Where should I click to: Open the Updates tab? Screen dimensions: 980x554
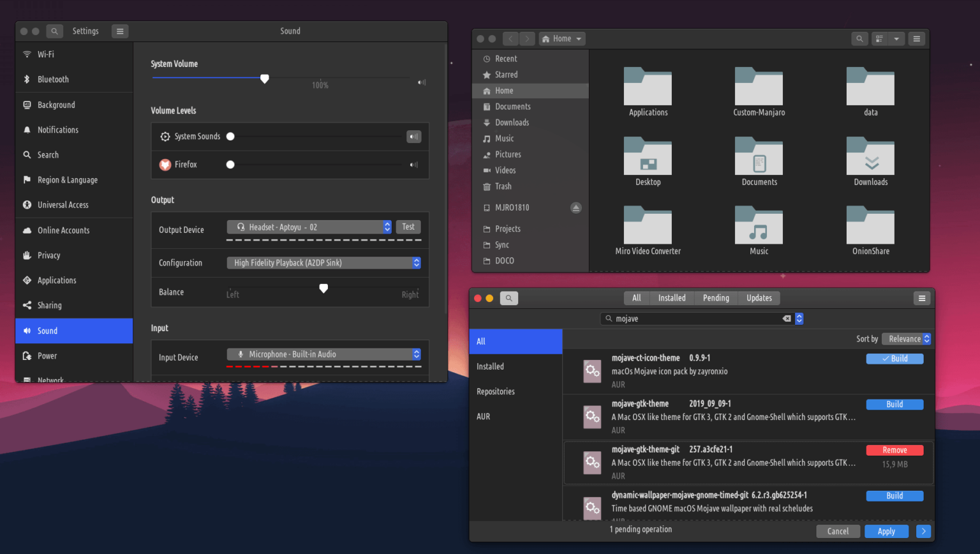[759, 297]
